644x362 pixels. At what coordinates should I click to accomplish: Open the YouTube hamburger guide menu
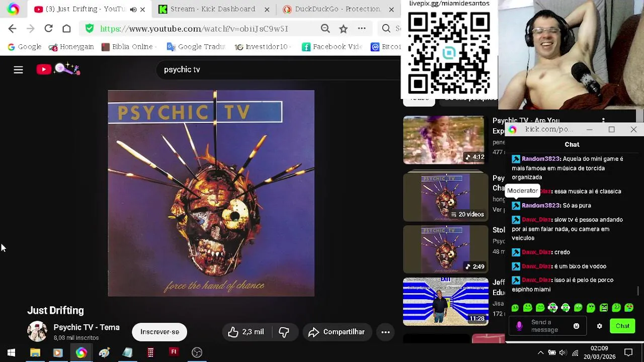click(x=18, y=69)
